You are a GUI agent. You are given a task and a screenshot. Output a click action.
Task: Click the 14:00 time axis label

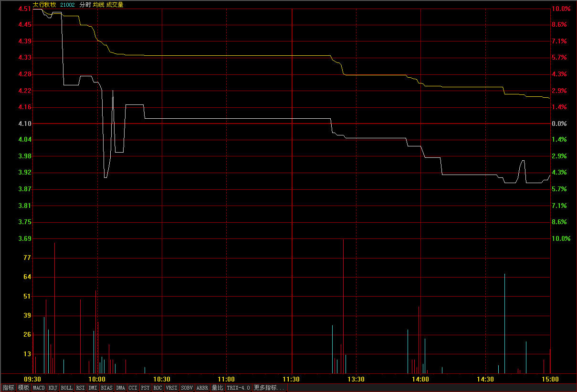[x=420, y=379]
